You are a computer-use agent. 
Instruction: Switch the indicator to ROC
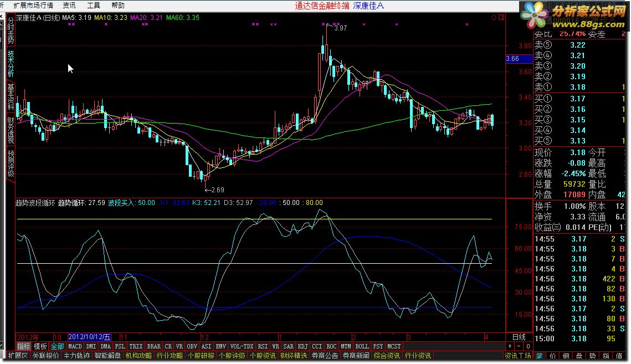point(332,346)
